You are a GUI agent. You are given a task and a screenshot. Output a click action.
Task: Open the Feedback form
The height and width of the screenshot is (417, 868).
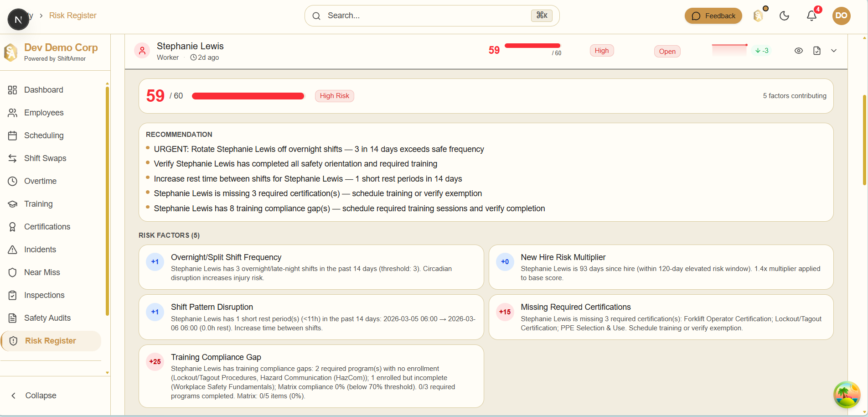(x=713, y=16)
